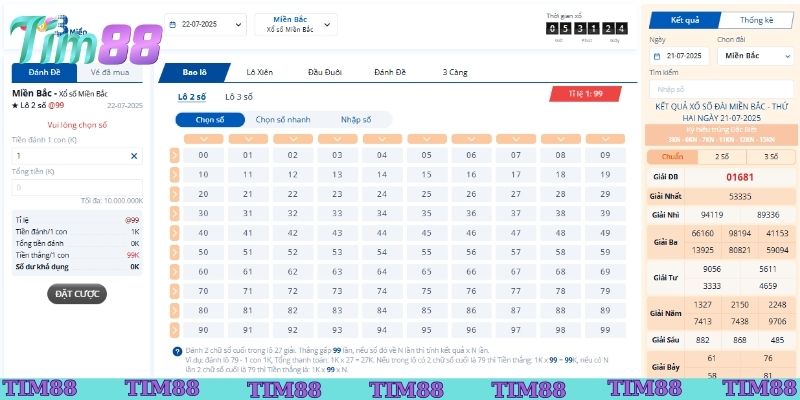The image size is (800, 400).
Task: Click the question mark help icon
Action: click(x=177, y=351)
